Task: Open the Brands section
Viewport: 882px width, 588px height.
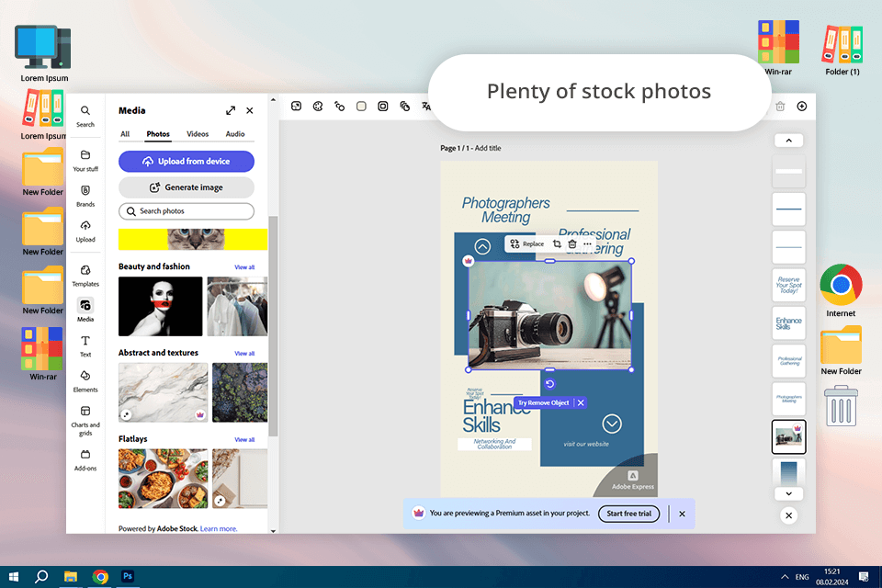Action: coord(85,196)
